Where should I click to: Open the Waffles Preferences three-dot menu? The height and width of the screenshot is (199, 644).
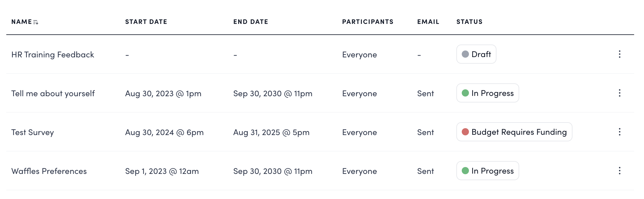[619, 171]
